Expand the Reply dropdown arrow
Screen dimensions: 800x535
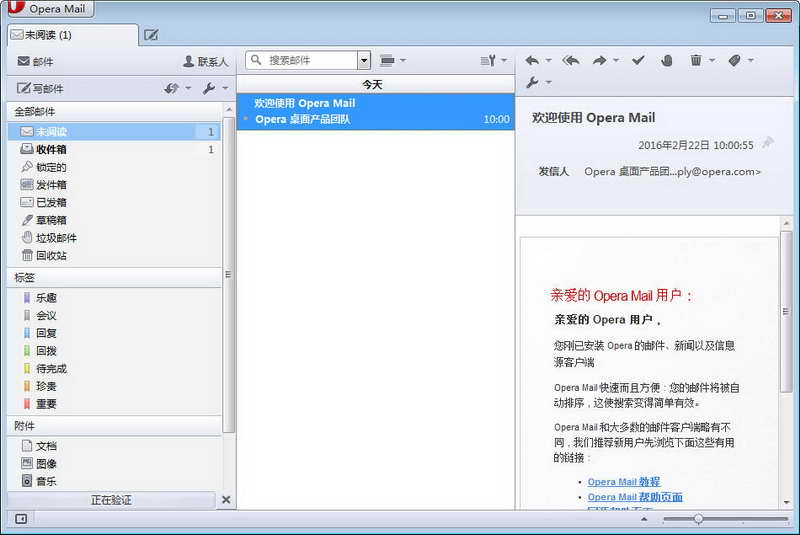549,60
